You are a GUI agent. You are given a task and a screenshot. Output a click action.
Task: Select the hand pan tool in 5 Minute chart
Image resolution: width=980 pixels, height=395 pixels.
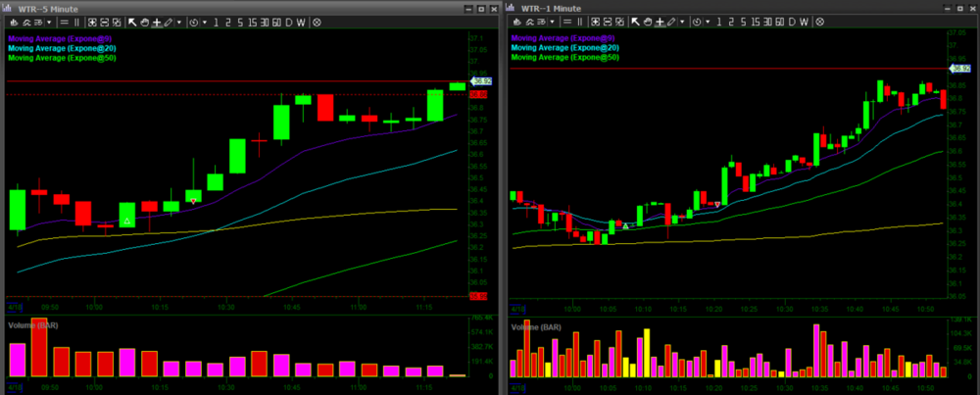145,22
